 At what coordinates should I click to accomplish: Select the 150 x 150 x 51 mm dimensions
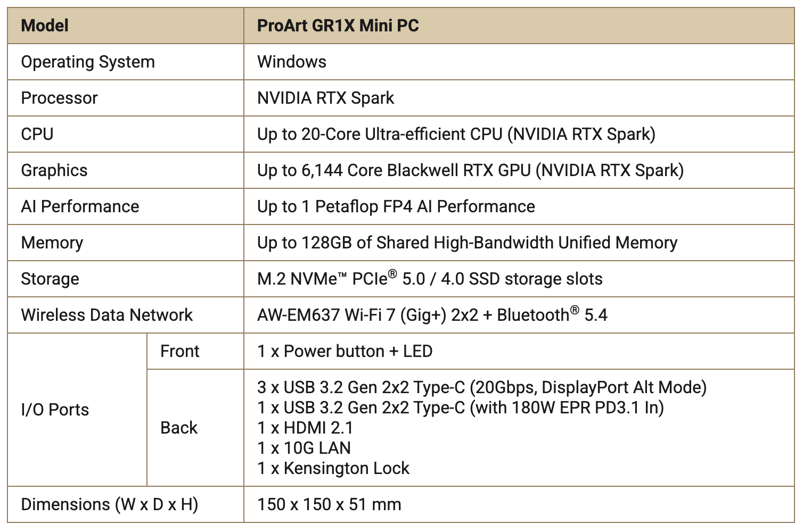point(329,504)
